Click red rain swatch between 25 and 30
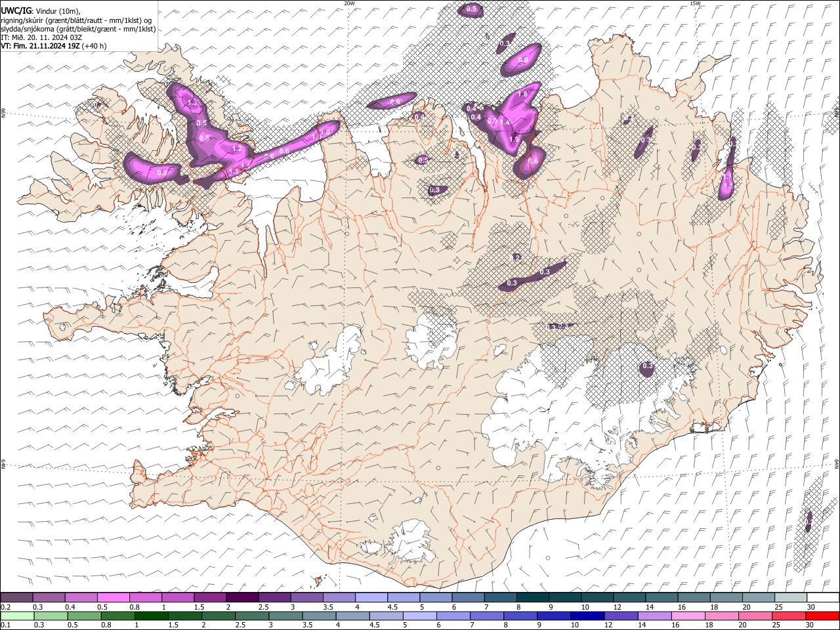Viewport: 840px width, 630px height. [789, 616]
